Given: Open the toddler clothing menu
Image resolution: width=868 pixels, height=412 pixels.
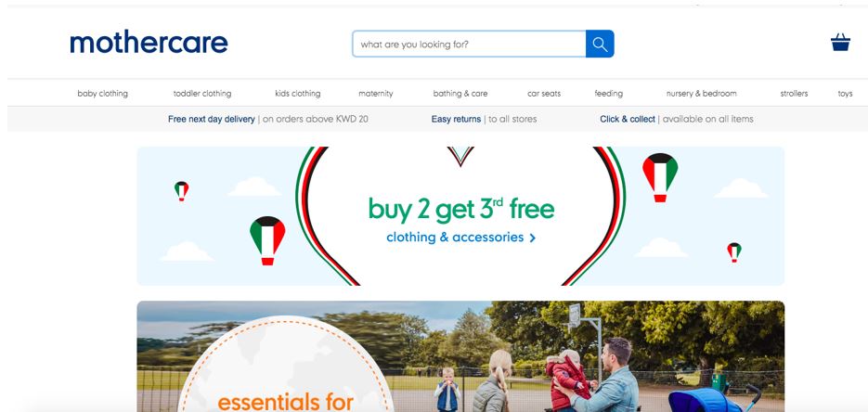Looking at the screenshot, I should click(x=202, y=94).
